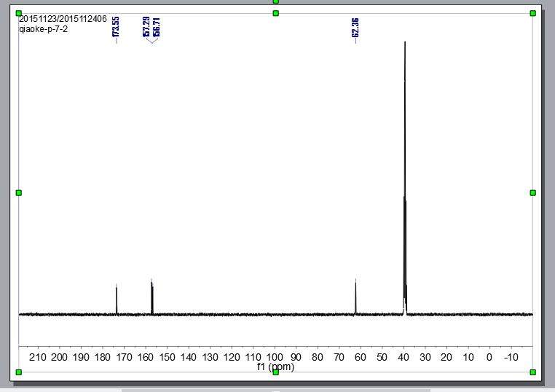555x392 pixels.
Task: Click the tall solvent peak near 40 ppm
Action: pyautogui.click(x=404, y=177)
